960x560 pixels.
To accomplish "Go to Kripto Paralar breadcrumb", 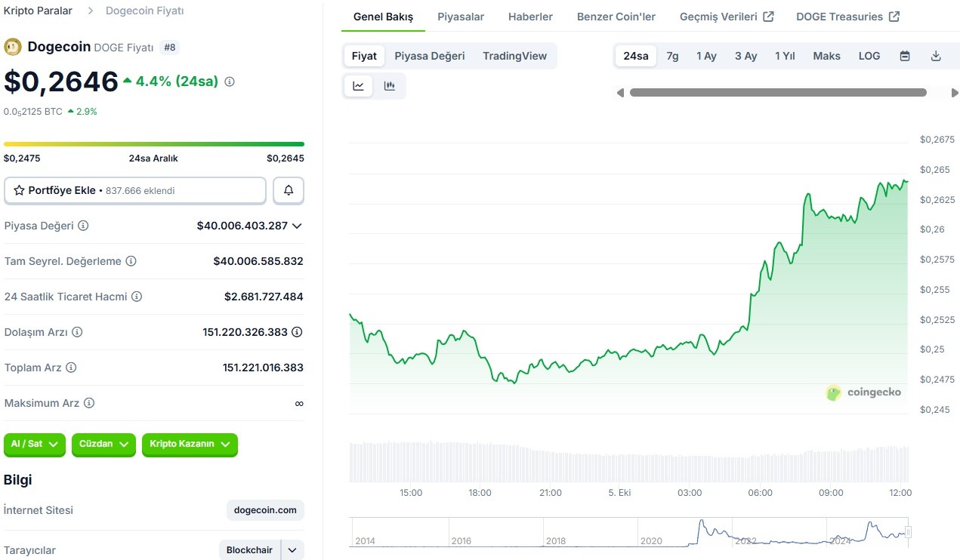I will point(39,11).
